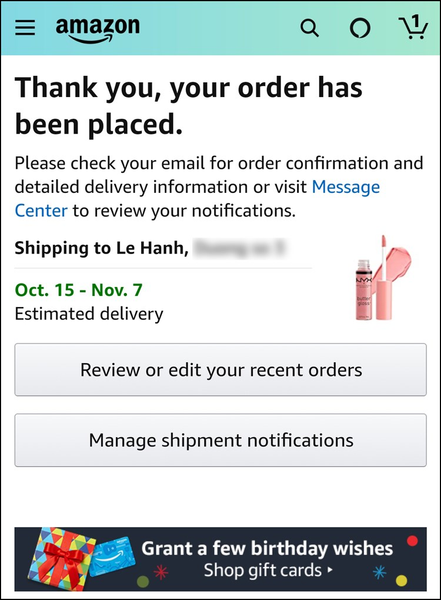Click the blue Amazon gift card image
This screenshot has width=441, height=600.
point(112,558)
